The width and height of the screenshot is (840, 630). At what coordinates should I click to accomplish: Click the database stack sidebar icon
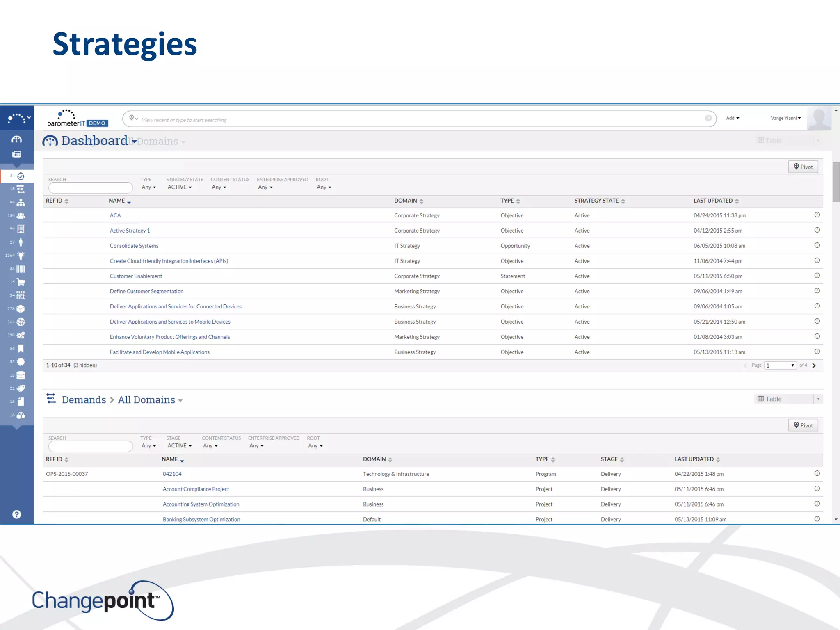[x=21, y=375]
